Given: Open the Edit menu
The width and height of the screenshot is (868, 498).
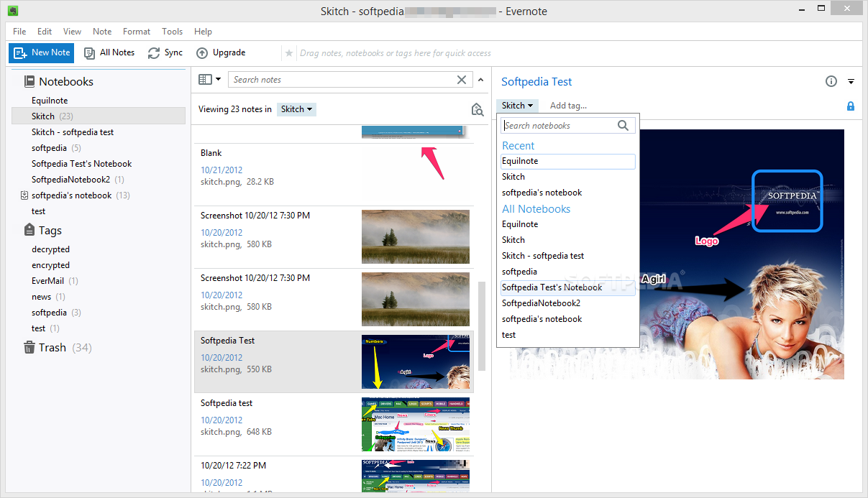Looking at the screenshot, I should 45,32.
